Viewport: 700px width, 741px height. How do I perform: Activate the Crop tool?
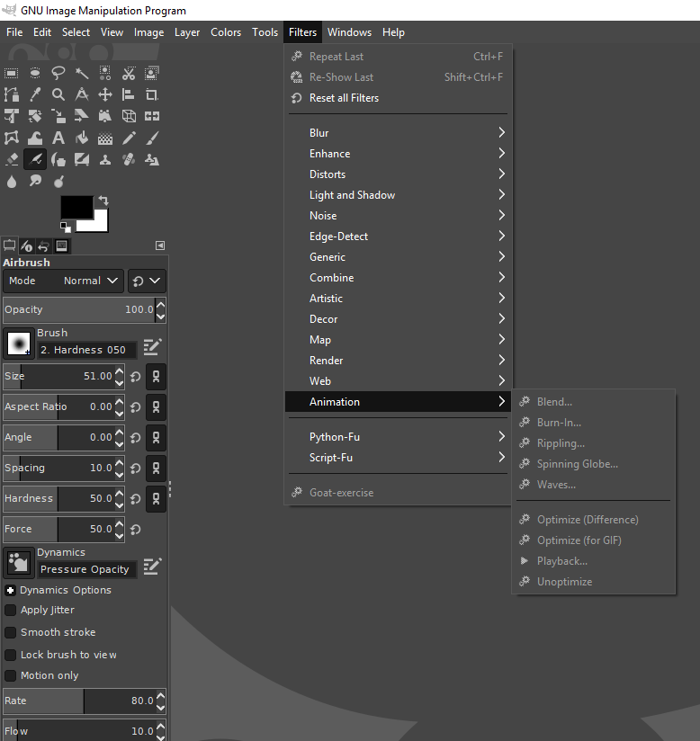click(x=152, y=94)
